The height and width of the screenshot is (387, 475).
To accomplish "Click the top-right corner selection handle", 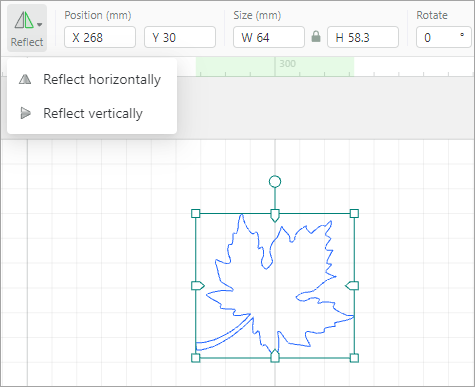I will pyautogui.click(x=354, y=213).
